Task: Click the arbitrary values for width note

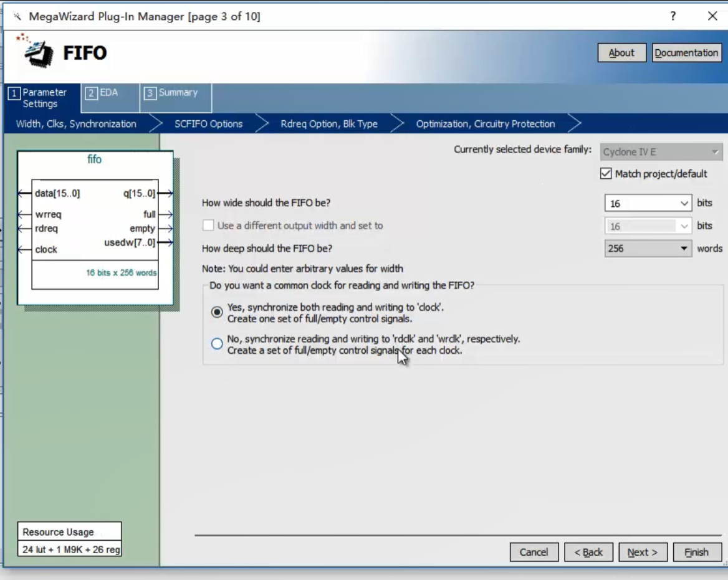Action: (x=302, y=269)
